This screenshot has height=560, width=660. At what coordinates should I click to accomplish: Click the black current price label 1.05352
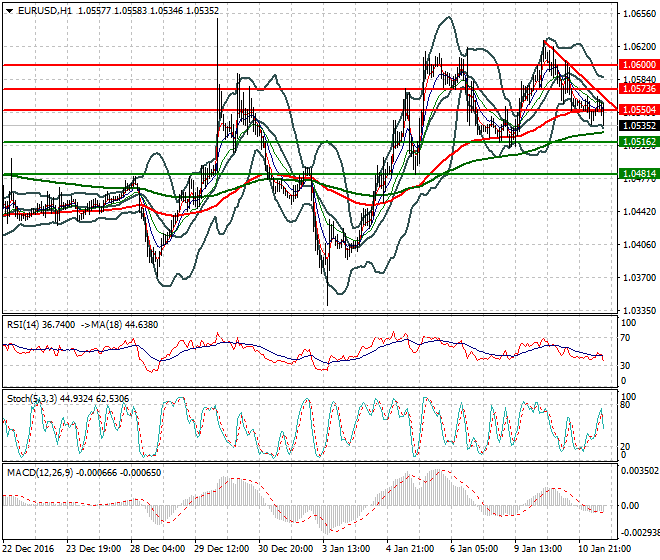(639, 126)
